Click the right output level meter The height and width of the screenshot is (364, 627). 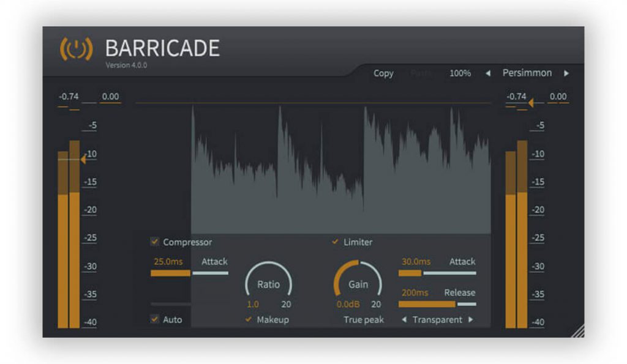tap(516, 234)
